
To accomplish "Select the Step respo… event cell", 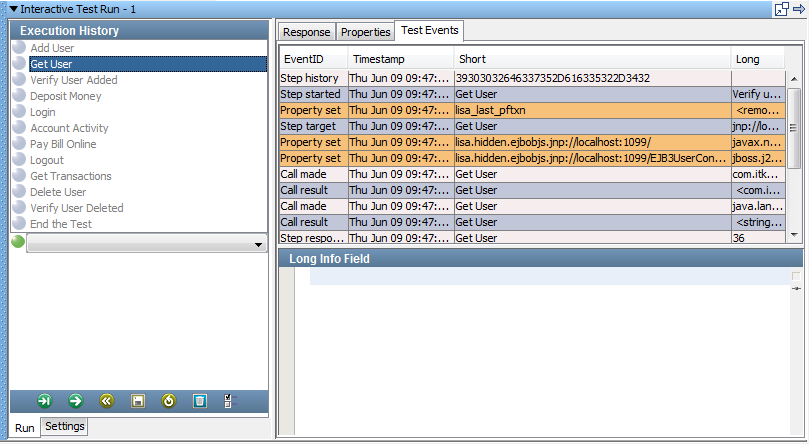I will point(314,237).
